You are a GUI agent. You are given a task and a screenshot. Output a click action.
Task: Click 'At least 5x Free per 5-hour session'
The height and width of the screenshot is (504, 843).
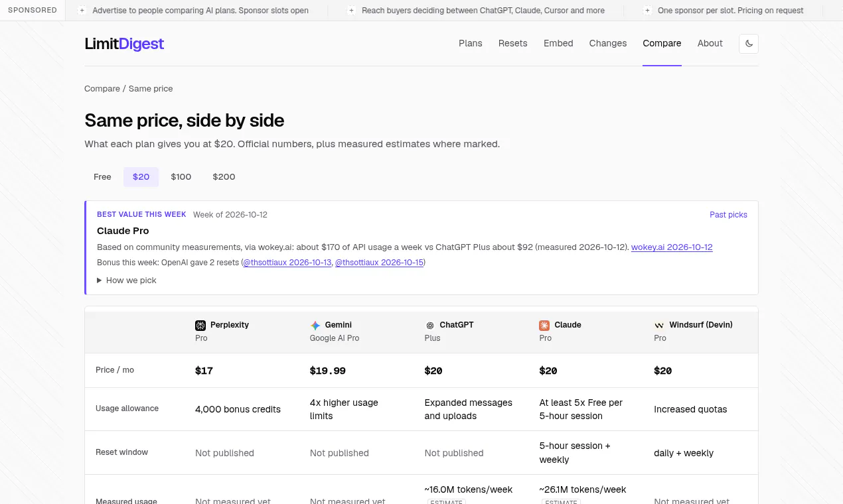pyautogui.click(x=581, y=409)
